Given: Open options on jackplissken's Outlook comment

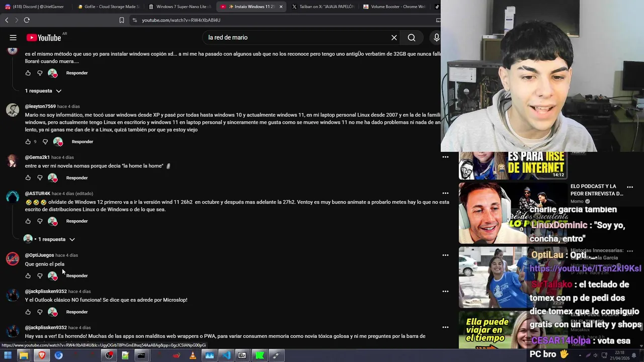Looking at the screenshot, I should [x=445, y=292].
